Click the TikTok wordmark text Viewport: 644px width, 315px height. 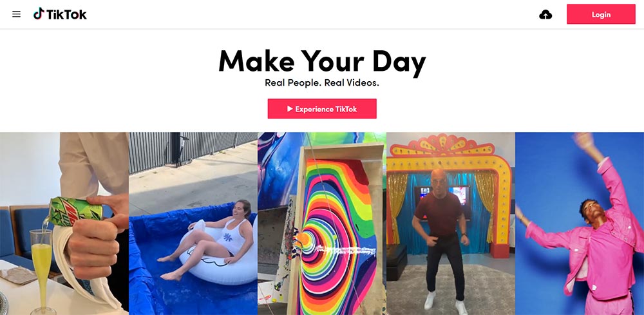click(x=66, y=15)
